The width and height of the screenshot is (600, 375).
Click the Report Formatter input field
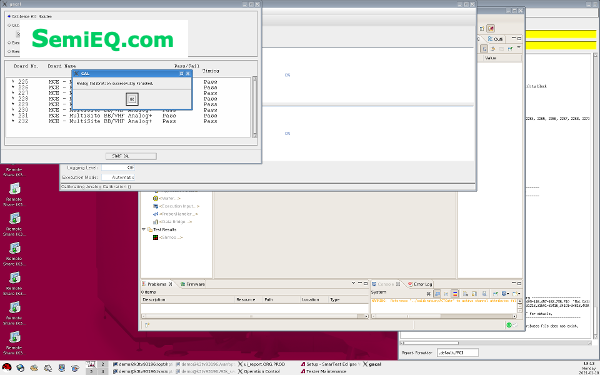pyautogui.click(x=458, y=352)
